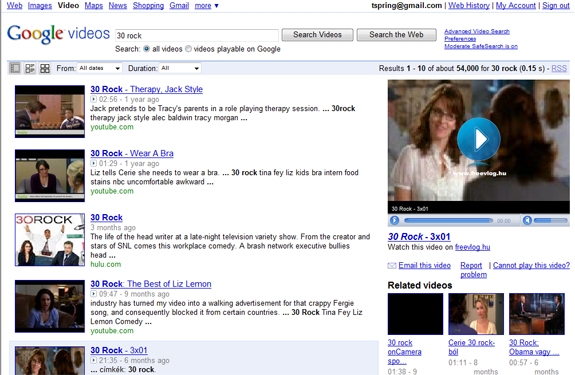Switch to grid view layout icon

coord(45,68)
